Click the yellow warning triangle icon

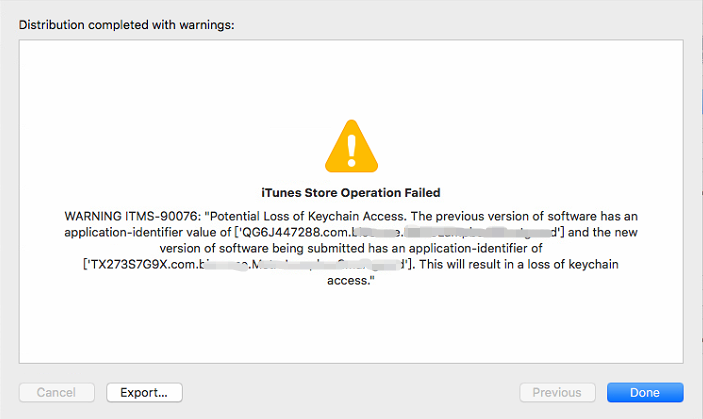[352, 147]
